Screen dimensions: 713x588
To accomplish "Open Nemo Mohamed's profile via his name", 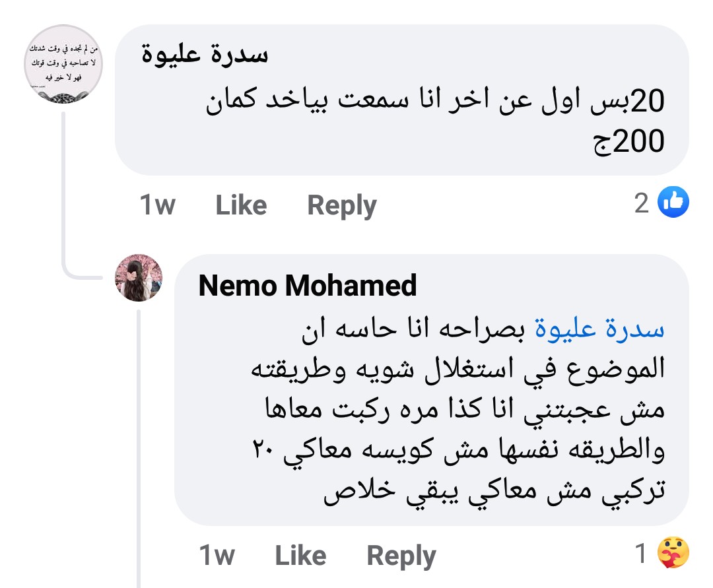I will click(308, 286).
